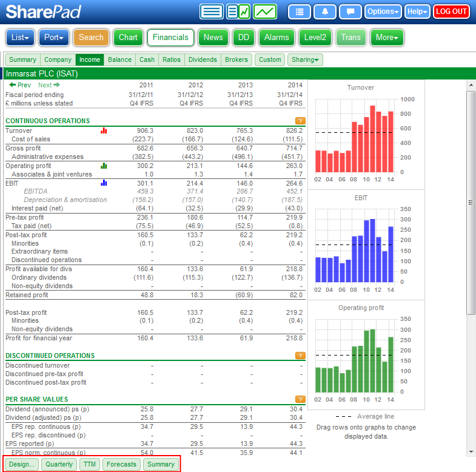Switch to Quarterly data

[x=59, y=464]
